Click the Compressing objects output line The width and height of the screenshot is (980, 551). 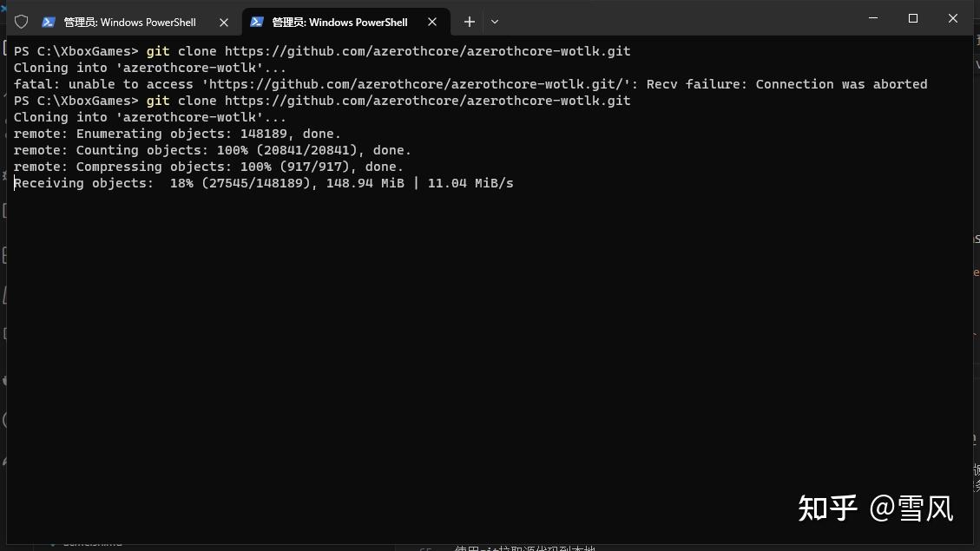point(208,167)
